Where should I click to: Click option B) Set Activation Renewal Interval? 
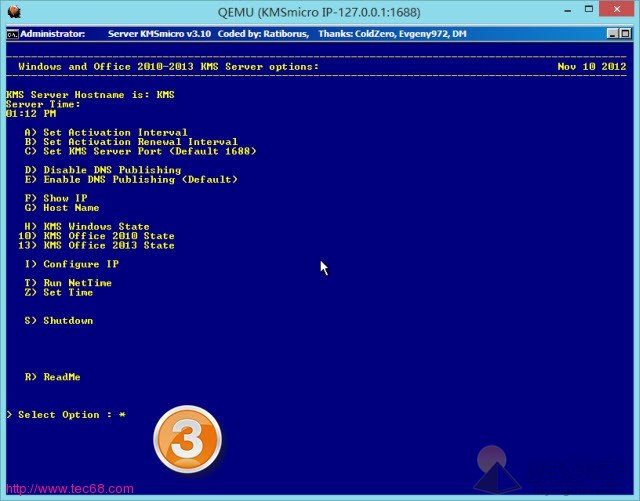[x=131, y=142]
